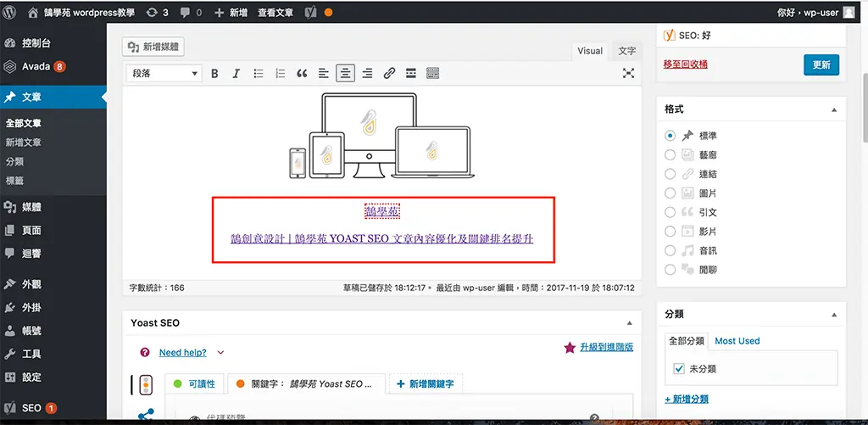Click the 更新 update button
The height and width of the screenshot is (425, 868).
[821, 64]
